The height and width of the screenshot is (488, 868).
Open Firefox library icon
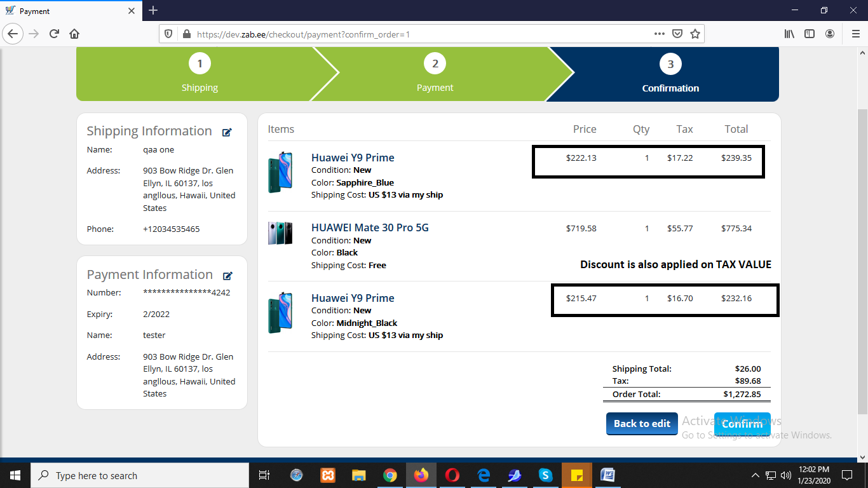coord(789,34)
